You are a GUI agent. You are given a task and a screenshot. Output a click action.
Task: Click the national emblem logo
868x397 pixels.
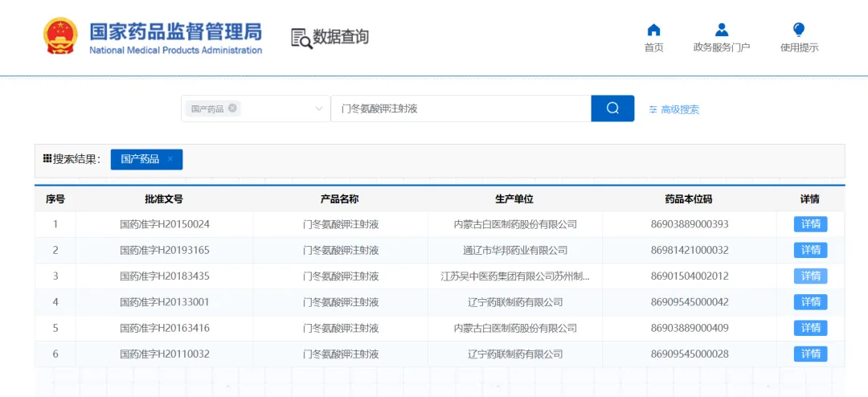click(61, 35)
